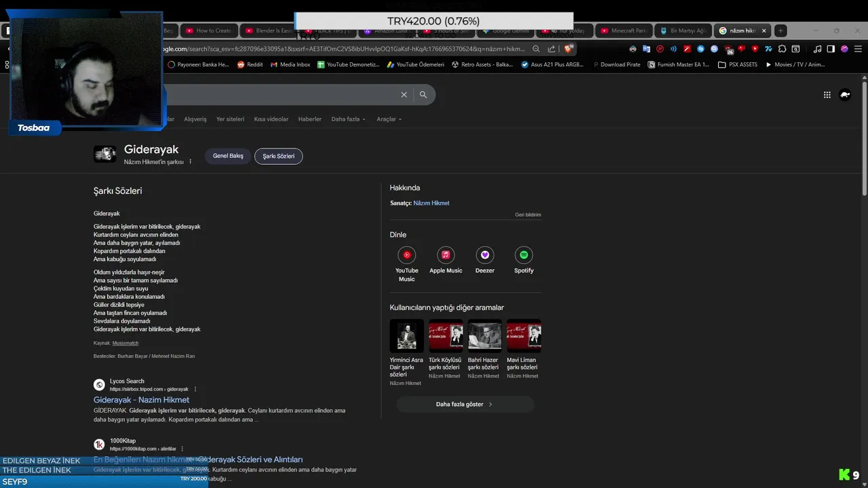
Task: Open Giderayak title three-dot menu
Action: 191,162
